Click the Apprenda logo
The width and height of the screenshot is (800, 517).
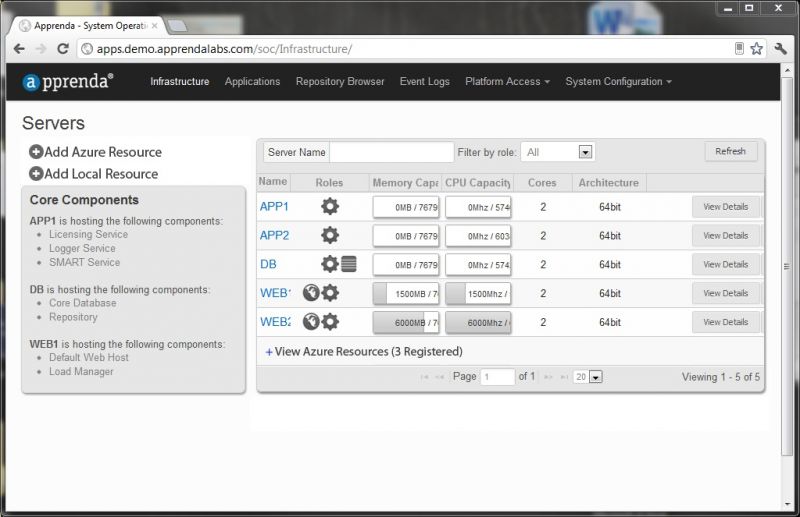pyautogui.click(x=67, y=82)
